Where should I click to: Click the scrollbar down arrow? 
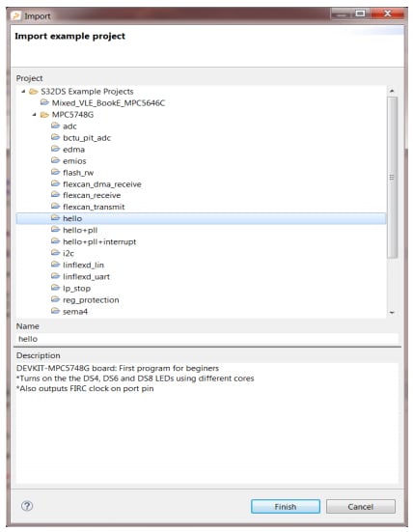tap(392, 313)
